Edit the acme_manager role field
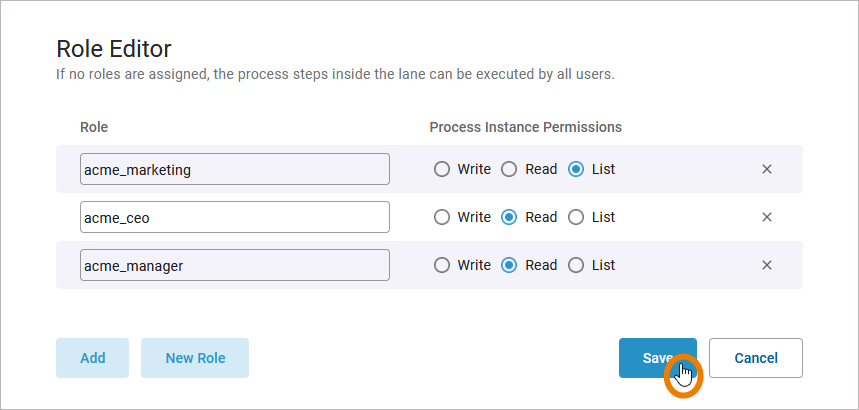 click(234, 265)
